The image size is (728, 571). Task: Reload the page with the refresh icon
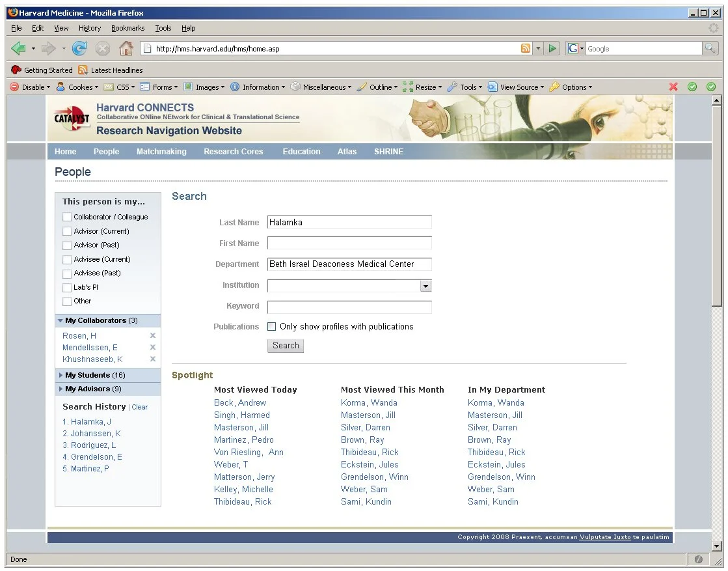(x=79, y=48)
